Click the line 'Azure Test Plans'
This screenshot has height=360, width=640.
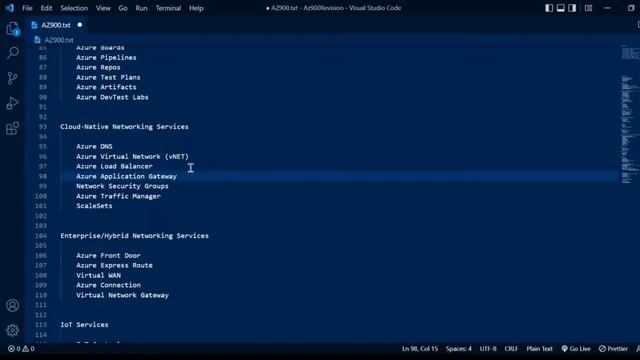108,77
